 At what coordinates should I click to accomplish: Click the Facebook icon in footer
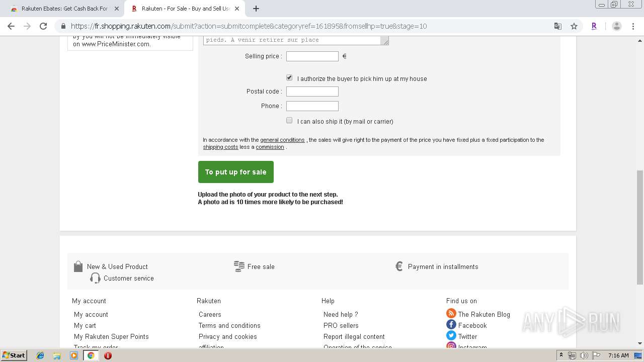[451, 325]
